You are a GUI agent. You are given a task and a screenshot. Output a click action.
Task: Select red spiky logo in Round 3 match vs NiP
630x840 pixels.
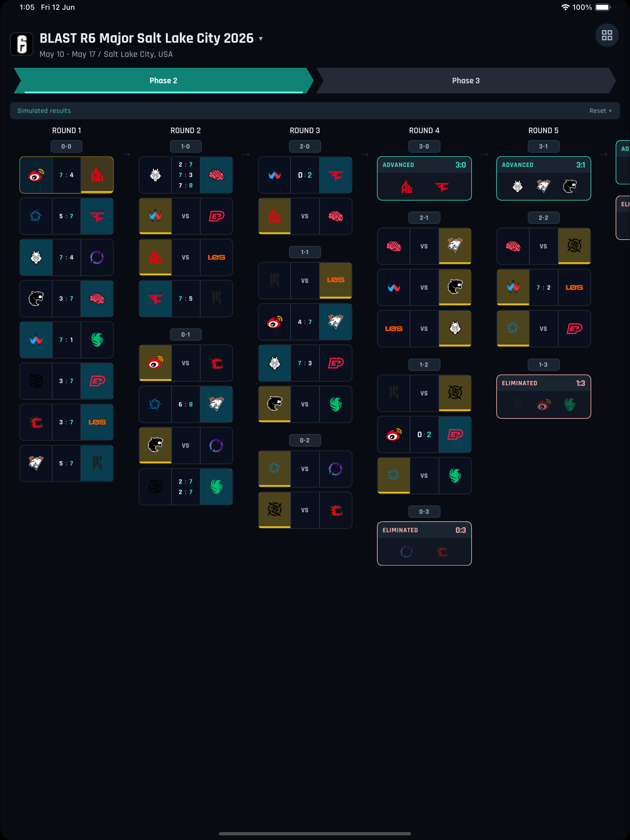point(336,510)
